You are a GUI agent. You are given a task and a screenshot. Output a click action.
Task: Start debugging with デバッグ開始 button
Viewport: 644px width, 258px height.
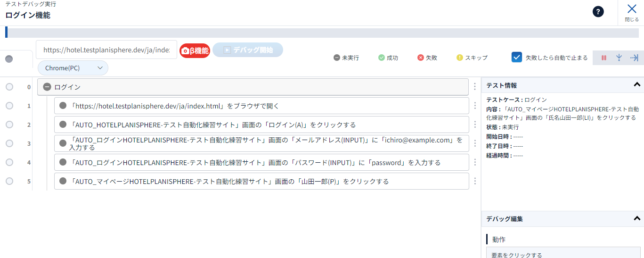[x=248, y=50]
